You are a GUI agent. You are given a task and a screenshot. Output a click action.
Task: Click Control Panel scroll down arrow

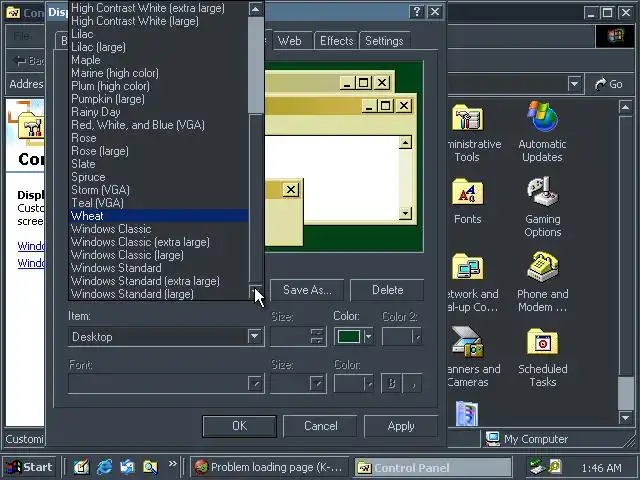click(625, 417)
